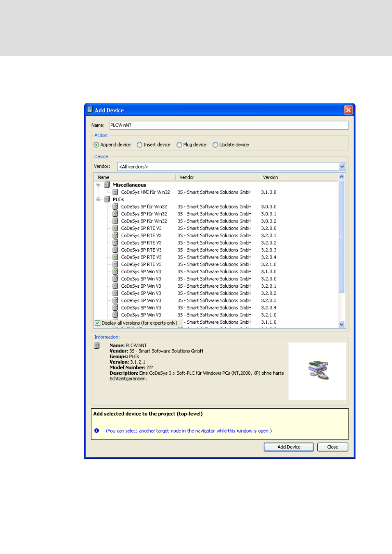Pick the SP RTE V3 3.2.0.4 device icon

(x=115, y=257)
